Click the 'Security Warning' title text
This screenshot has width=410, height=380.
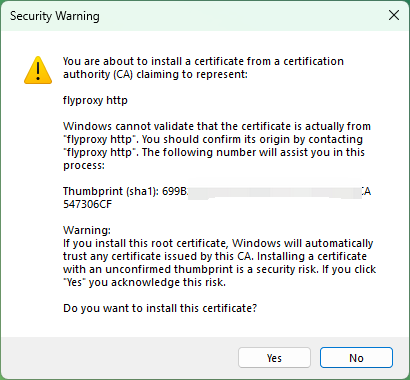55,16
